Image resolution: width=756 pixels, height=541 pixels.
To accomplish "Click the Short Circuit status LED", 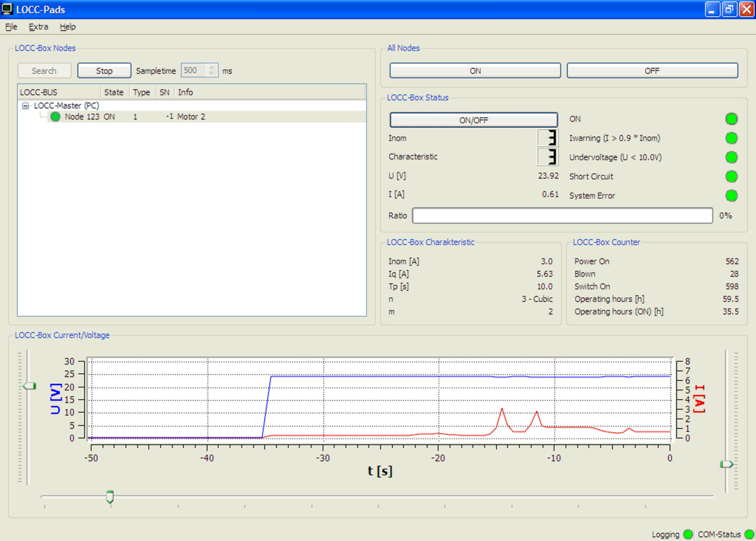I will pos(731,176).
